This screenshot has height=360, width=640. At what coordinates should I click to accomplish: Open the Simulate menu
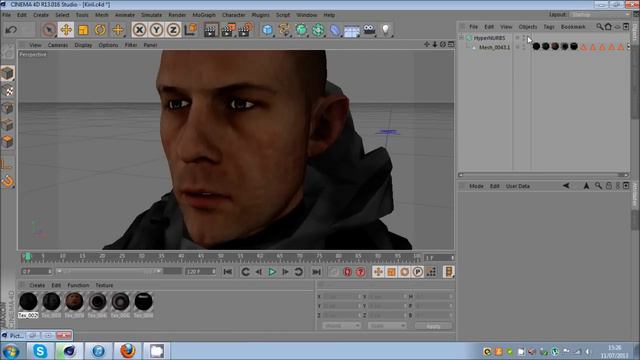[151, 15]
